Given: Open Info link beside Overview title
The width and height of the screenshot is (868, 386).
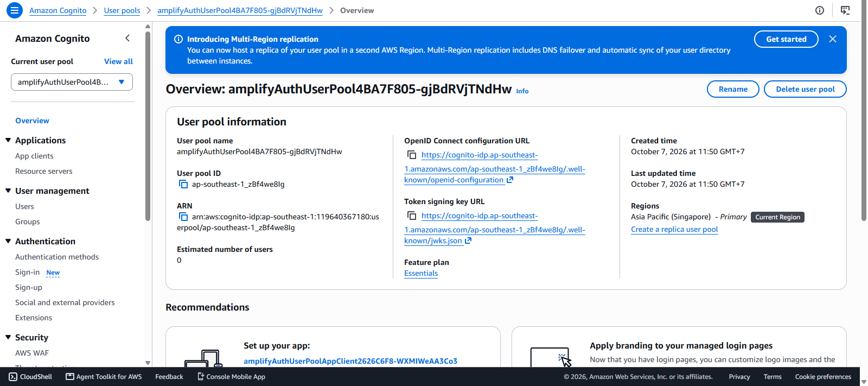Looking at the screenshot, I should [522, 91].
